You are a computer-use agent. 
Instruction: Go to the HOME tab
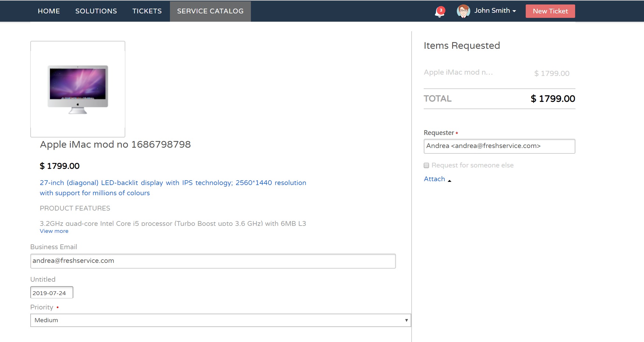pos(49,11)
